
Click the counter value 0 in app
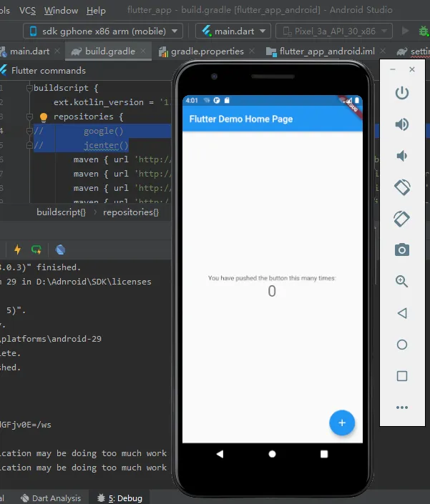(272, 291)
